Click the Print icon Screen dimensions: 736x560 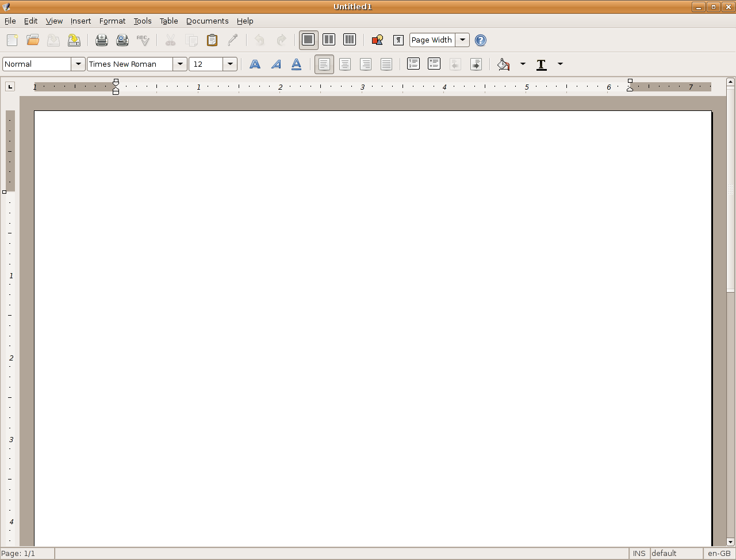pyautogui.click(x=102, y=40)
